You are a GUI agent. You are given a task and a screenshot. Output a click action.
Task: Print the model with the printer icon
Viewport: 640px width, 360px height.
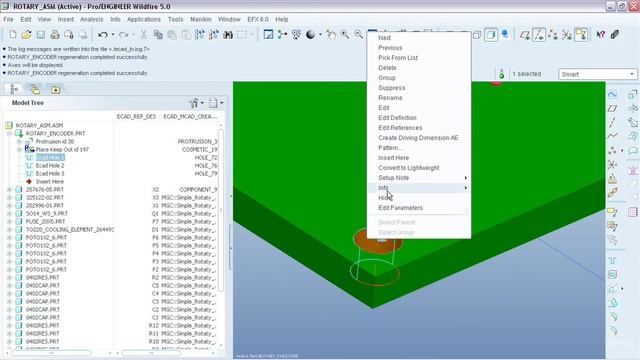point(55,35)
